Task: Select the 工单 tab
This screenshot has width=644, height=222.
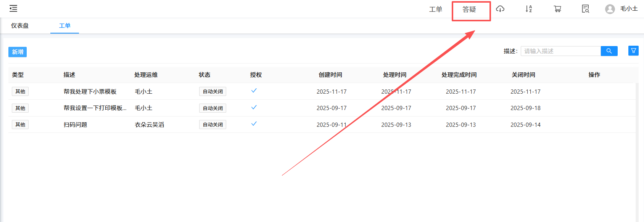Action: (64, 26)
